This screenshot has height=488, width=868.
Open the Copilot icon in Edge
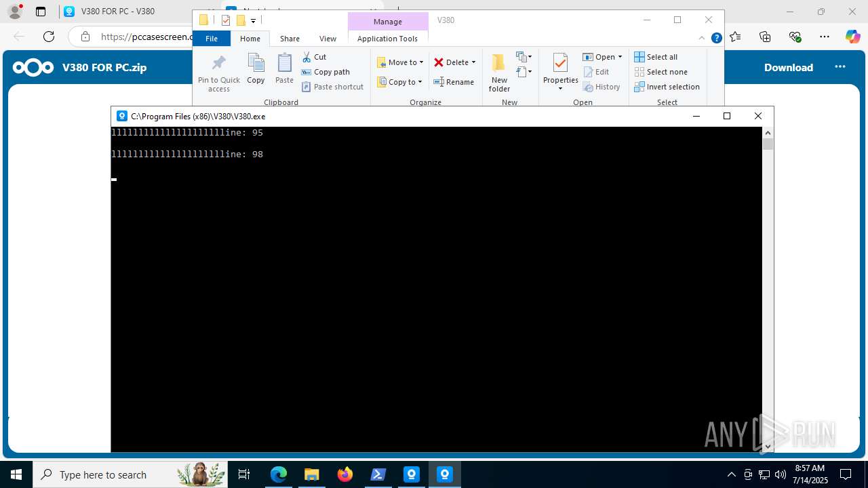tap(852, 37)
